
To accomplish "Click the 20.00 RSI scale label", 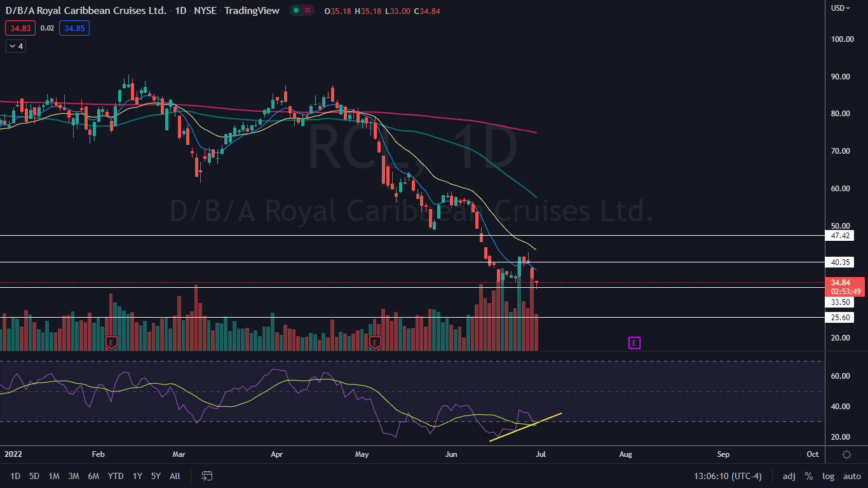I will coord(841,437).
